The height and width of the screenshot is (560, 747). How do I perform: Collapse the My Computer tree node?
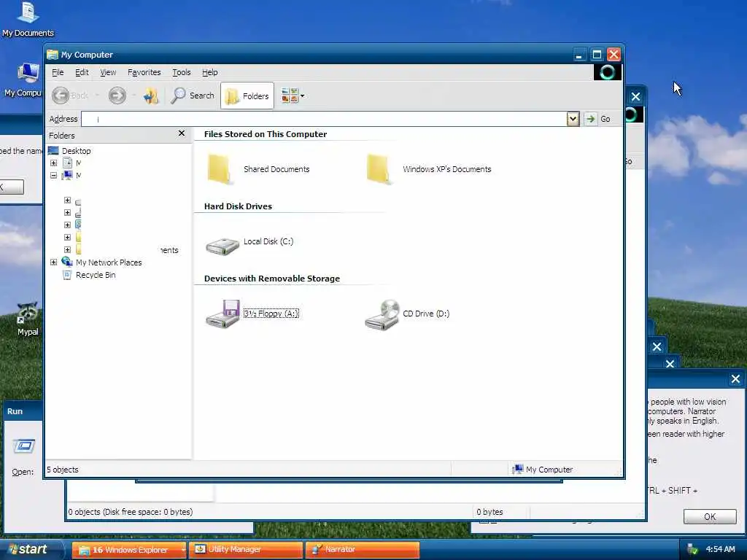tap(53, 175)
